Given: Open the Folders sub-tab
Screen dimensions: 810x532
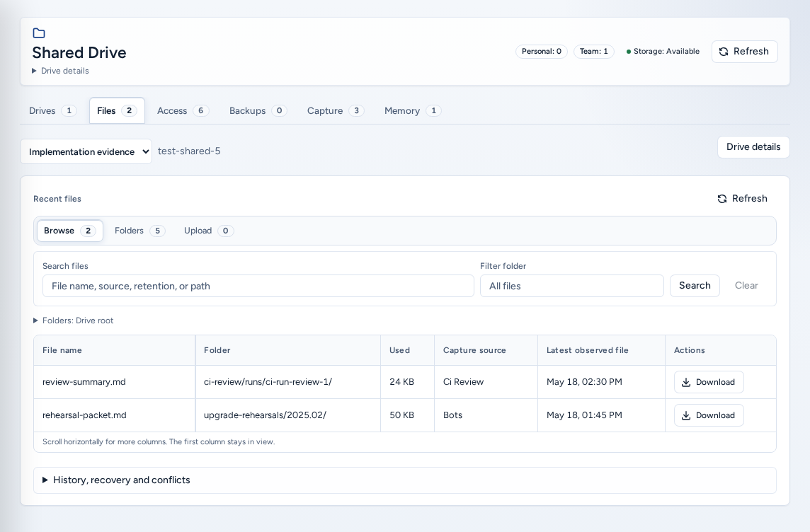Looking at the screenshot, I should pos(139,231).
